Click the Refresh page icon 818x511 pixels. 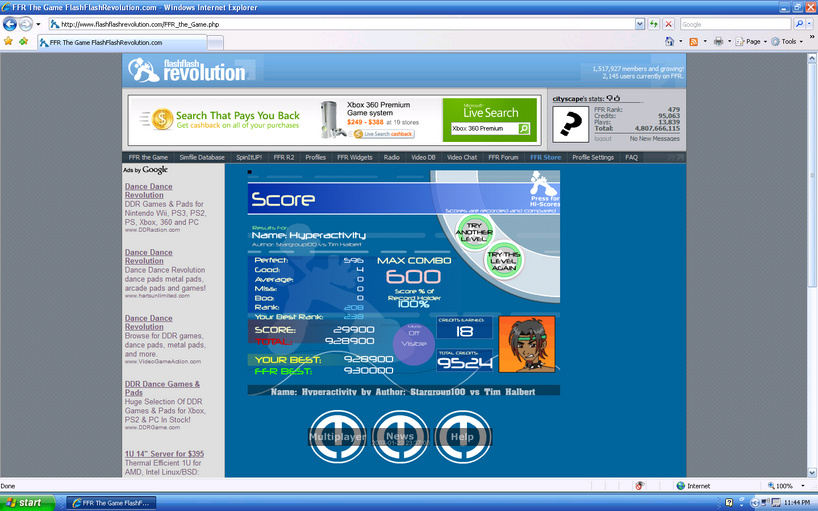654,24
